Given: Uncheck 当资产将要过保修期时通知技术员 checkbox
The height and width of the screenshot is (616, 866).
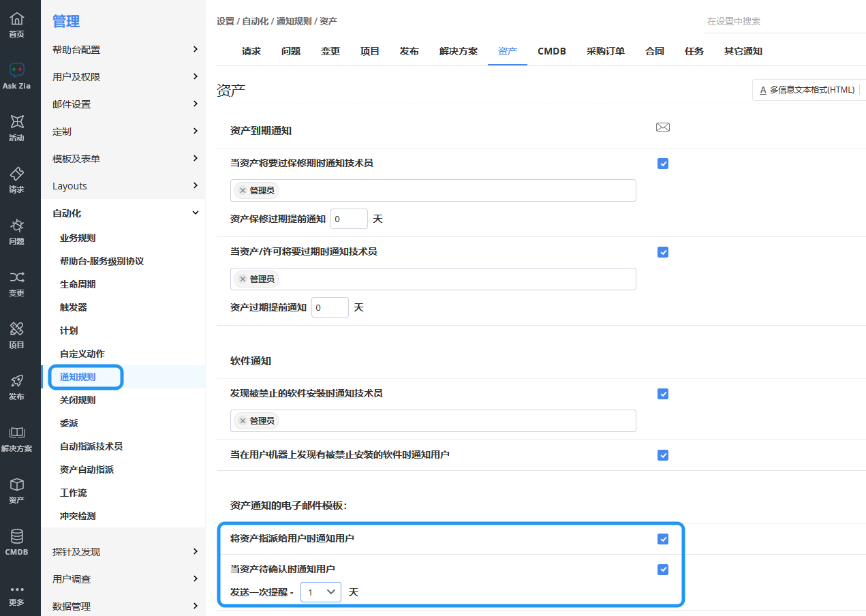Looking at the screenshot, I should coord(663,164).
